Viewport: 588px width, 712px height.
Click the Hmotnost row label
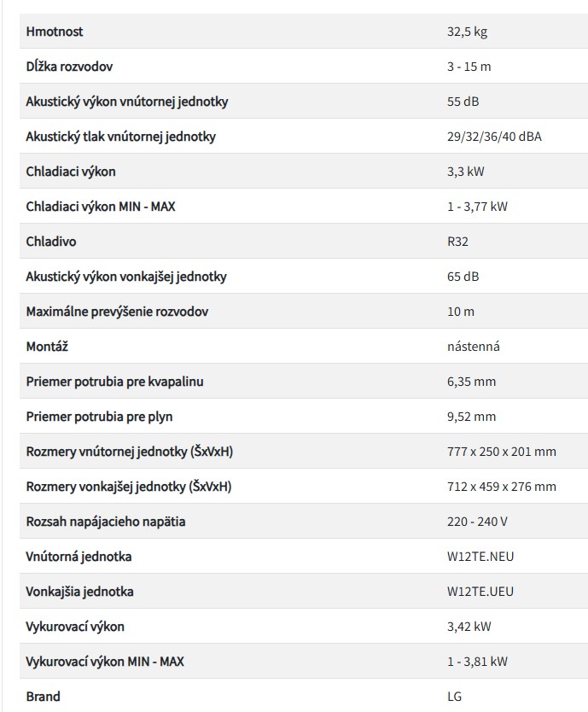(x=55, y=32)
